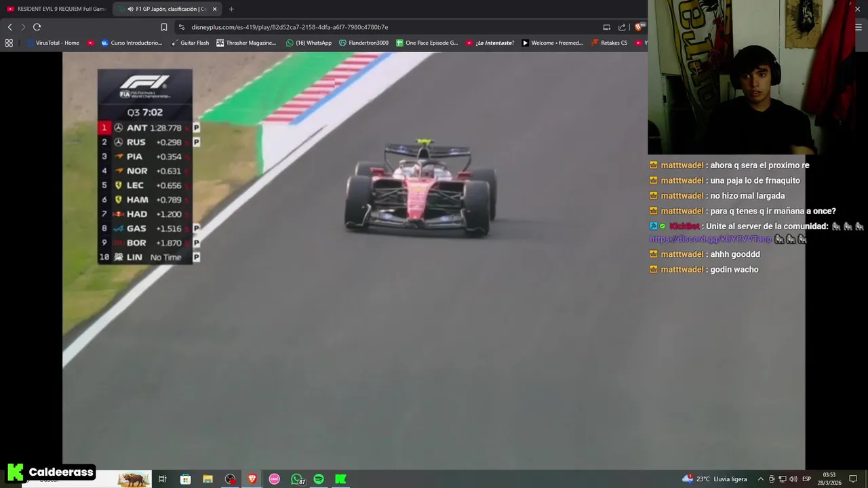Image resolution: width=868 pixels, height=488 pixels.
Task: Open network settings in the system tray
Action: coord(782,479)
